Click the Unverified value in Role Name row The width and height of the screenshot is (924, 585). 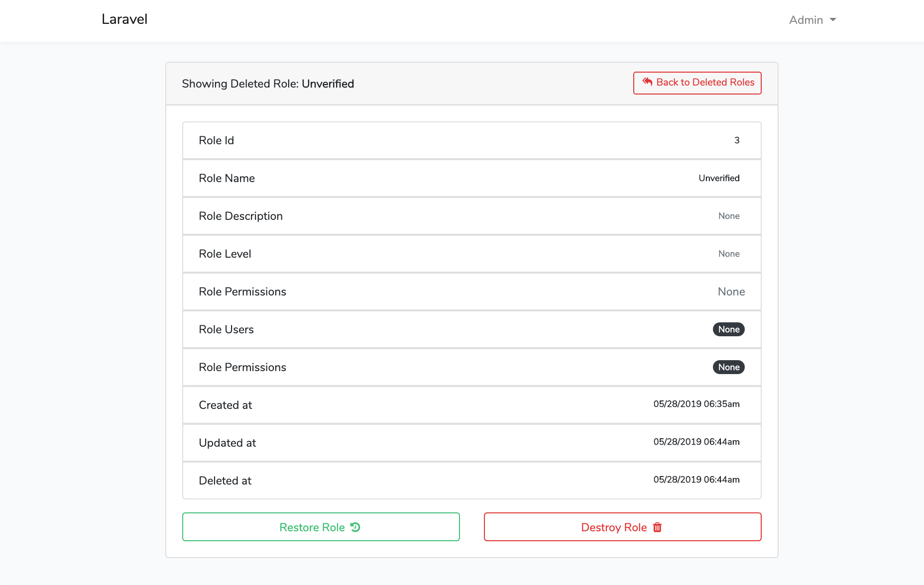pyautogui.click(x=719, y=178)
